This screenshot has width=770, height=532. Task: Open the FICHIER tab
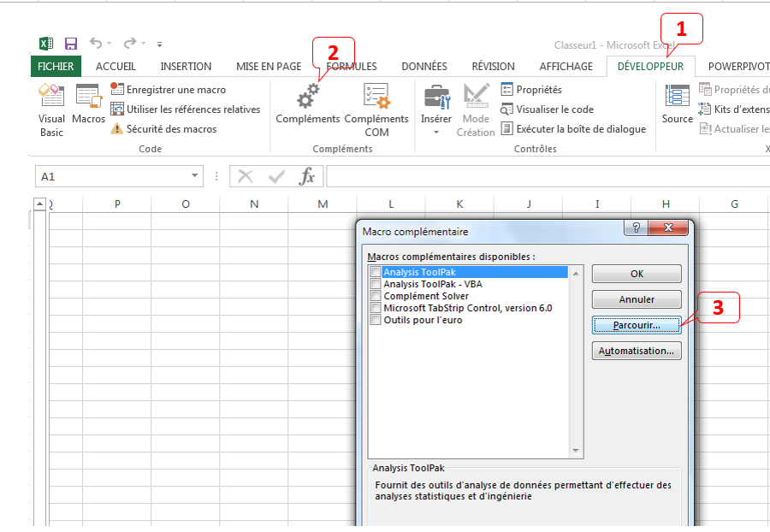[x=56, y=66]
